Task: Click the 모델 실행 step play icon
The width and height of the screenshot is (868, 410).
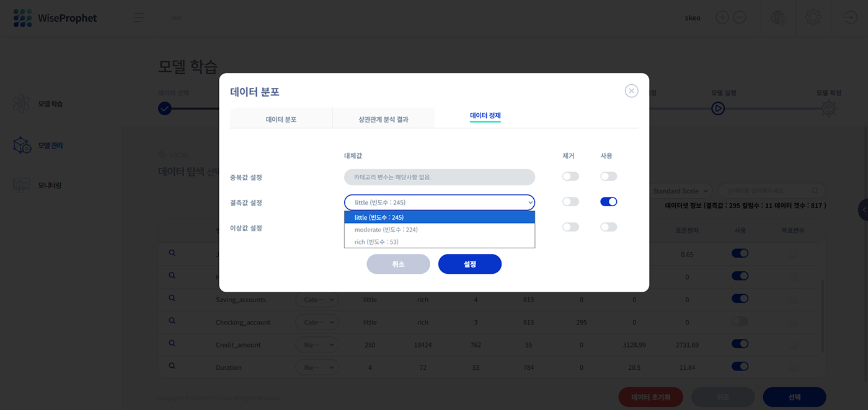Action: click(x=718, y=108)
